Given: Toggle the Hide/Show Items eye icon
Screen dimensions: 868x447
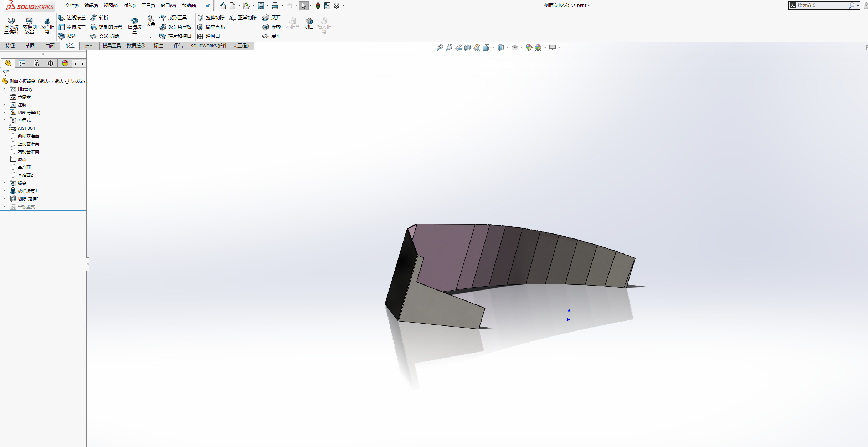Looking at the screenshot, I should tap(515, 47).
